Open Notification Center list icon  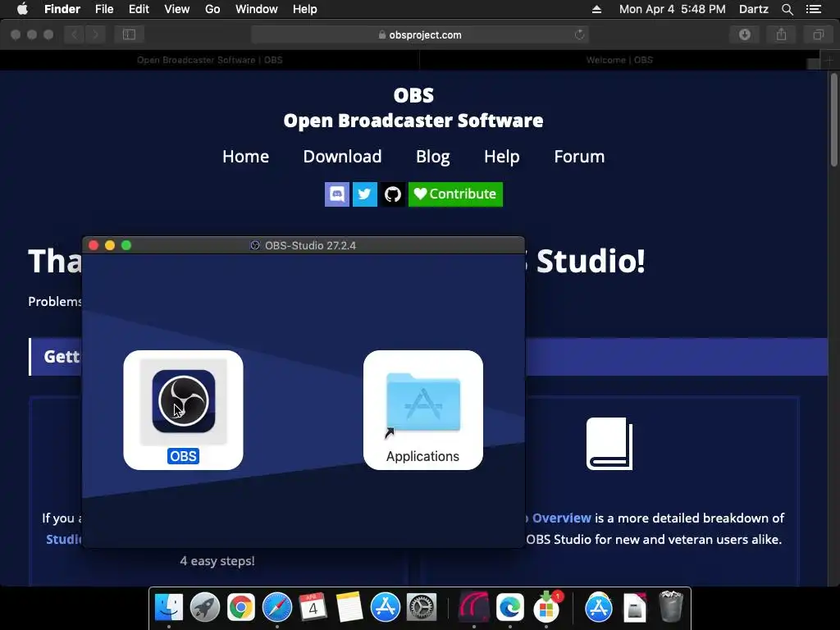(814, 9)
